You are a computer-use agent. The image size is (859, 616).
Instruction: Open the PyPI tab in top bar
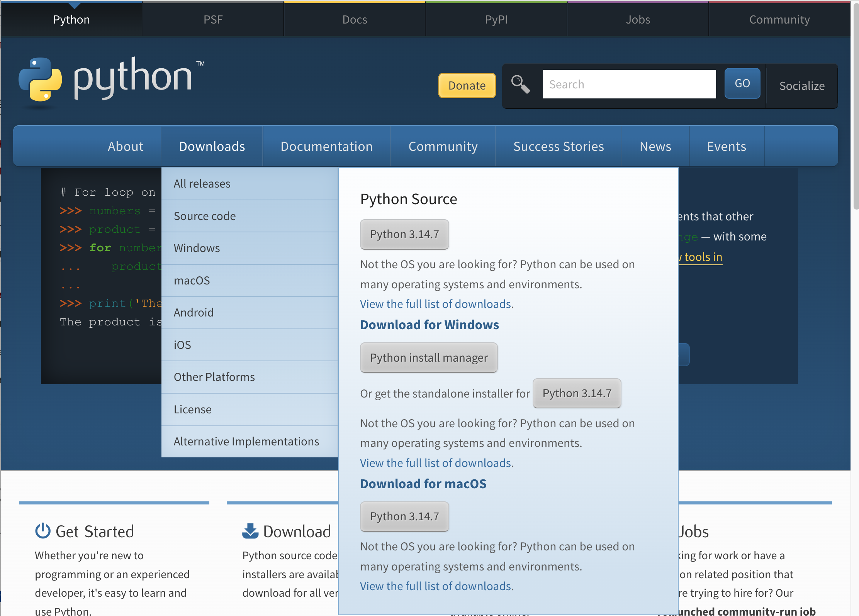pyautogui.click(x=496, y=19)
